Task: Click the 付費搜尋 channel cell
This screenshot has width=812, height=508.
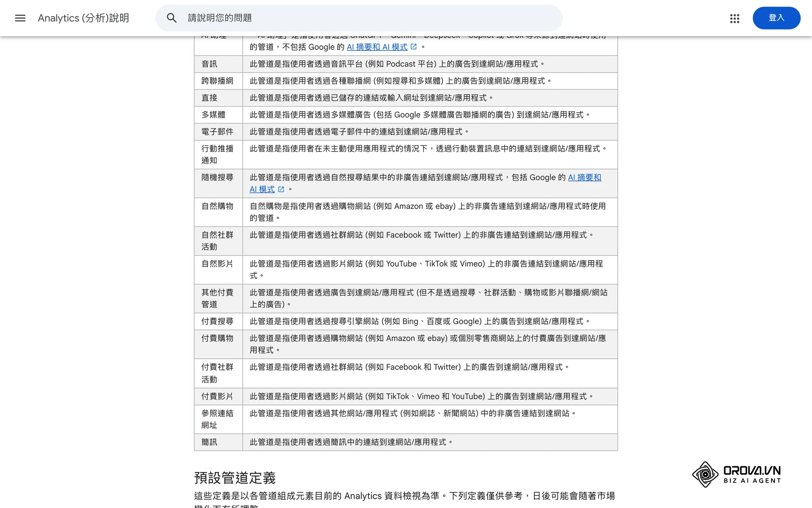Action: [218, 321]
